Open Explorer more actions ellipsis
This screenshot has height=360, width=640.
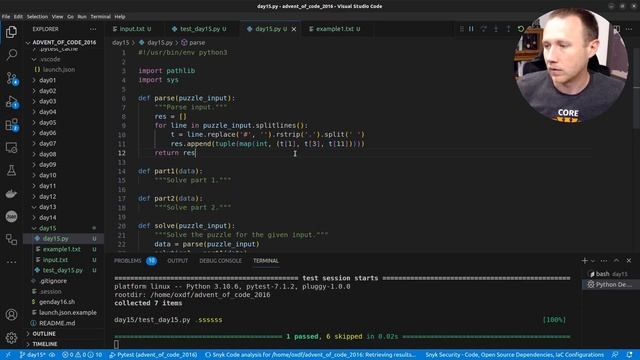coord(93,29)
